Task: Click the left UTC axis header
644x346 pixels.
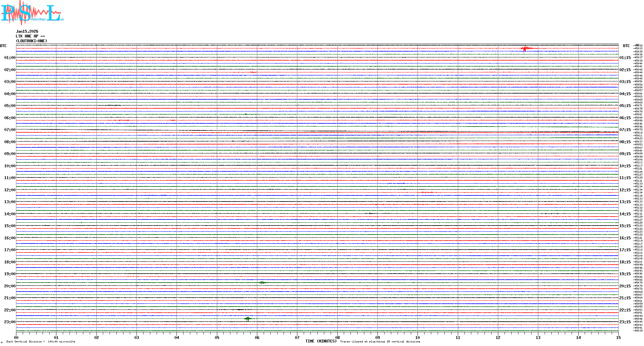Action: click(x=3, y=46)
